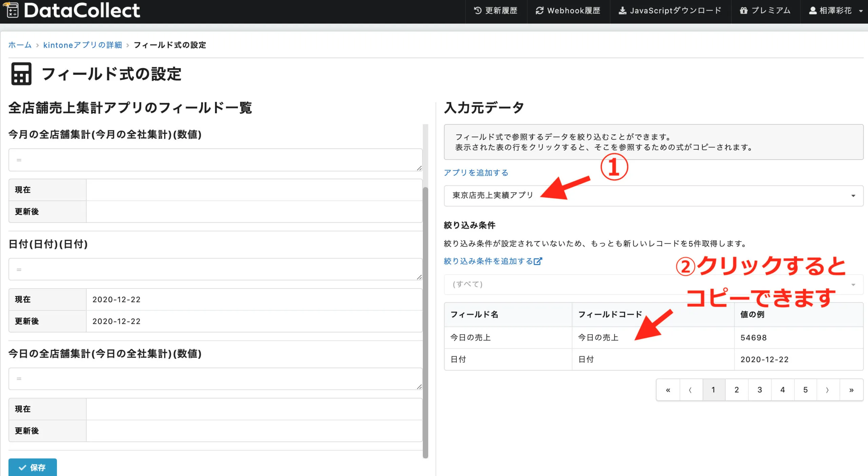Click the calculator icon beside page title
The height and width of the screenshot is (476, 868).
pyautogui.click(x=21, y=74)
